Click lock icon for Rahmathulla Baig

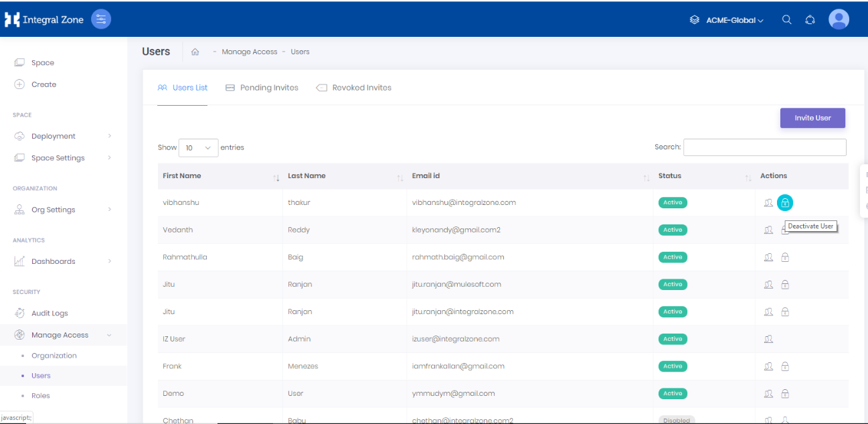click(785, 257)
